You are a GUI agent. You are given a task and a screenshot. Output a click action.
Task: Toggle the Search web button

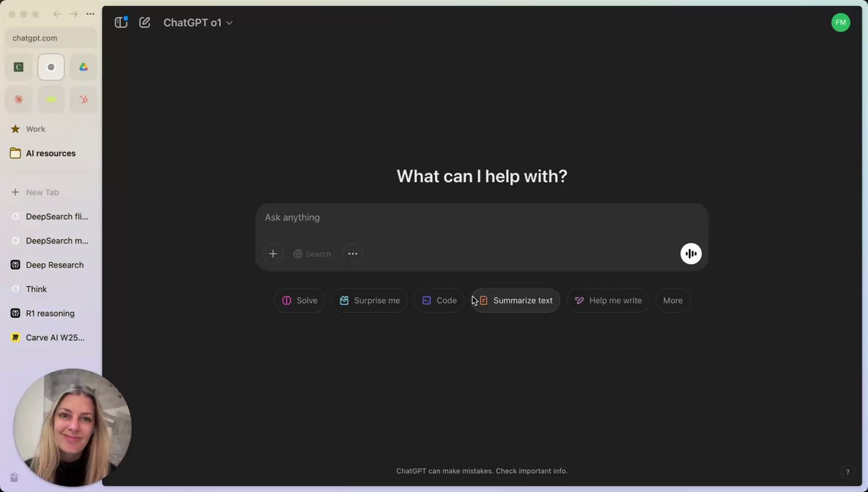(x=312, y=254)
